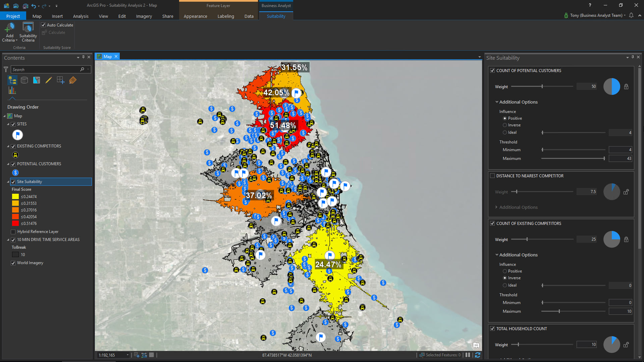This screenshot has height=362, width=644.
Task: Switch to the Labeling tab
Action: tap(225, 16)
